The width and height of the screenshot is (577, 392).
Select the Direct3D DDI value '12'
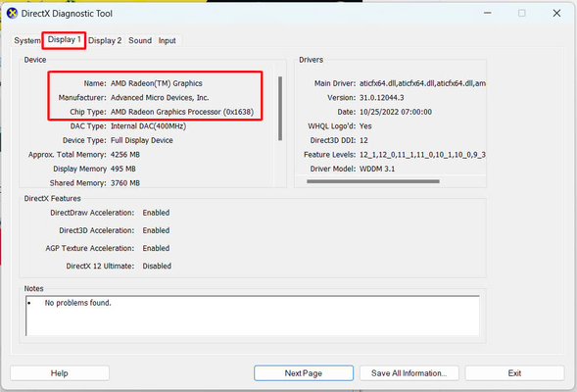pyautogui.click(x=363, y=140)
